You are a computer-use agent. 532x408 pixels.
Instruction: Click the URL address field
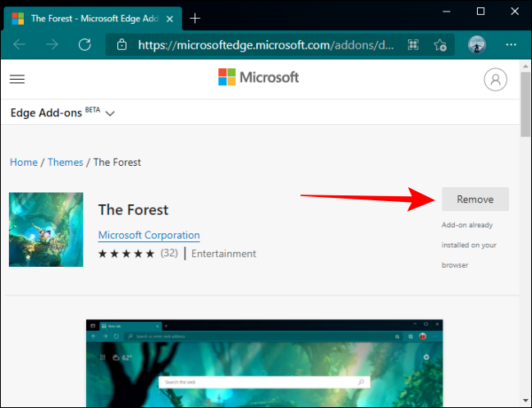coord(263,44)
